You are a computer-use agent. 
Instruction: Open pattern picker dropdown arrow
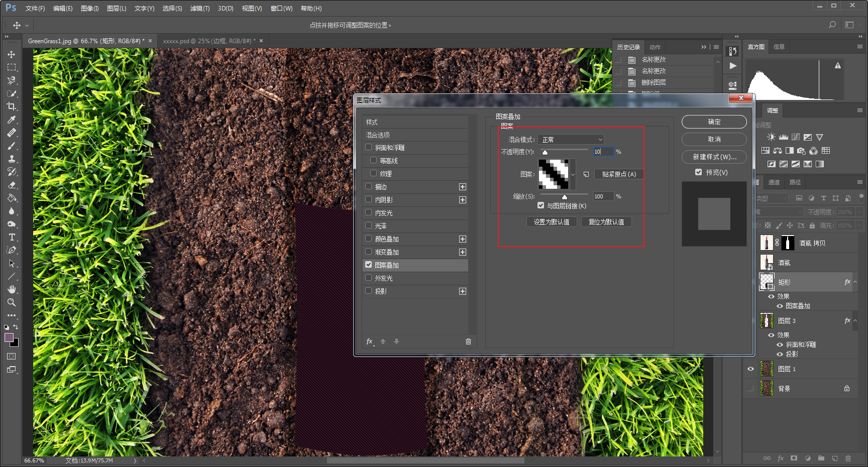click(x=573, y=174)
